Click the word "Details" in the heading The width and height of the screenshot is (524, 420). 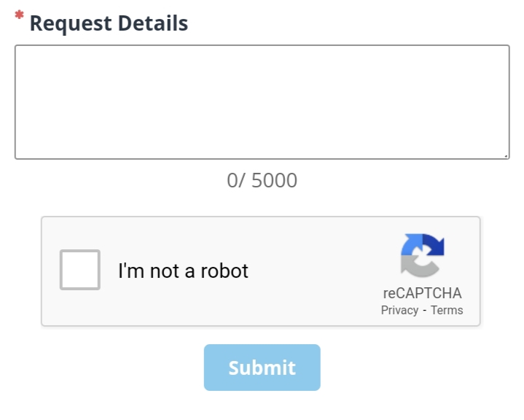[151, 23]
